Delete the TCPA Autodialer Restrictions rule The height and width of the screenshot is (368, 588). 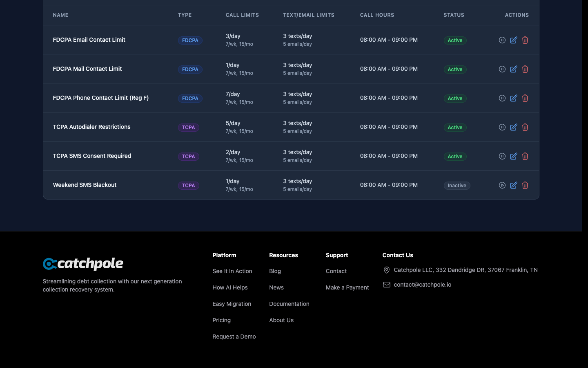tap(525, 127)
